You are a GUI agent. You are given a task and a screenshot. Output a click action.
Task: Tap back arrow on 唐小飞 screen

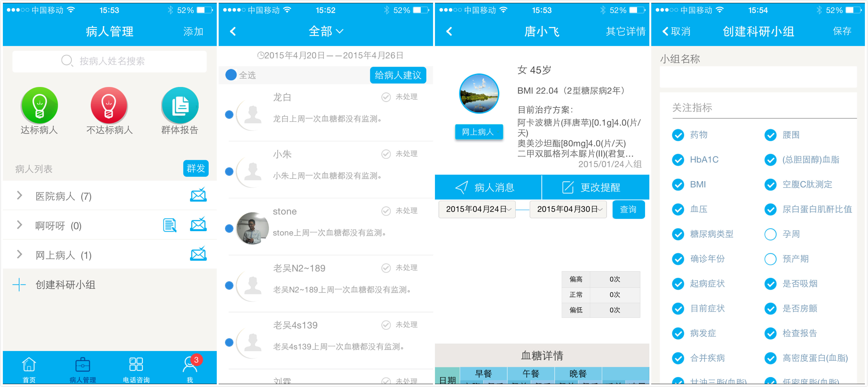point(449,31)
